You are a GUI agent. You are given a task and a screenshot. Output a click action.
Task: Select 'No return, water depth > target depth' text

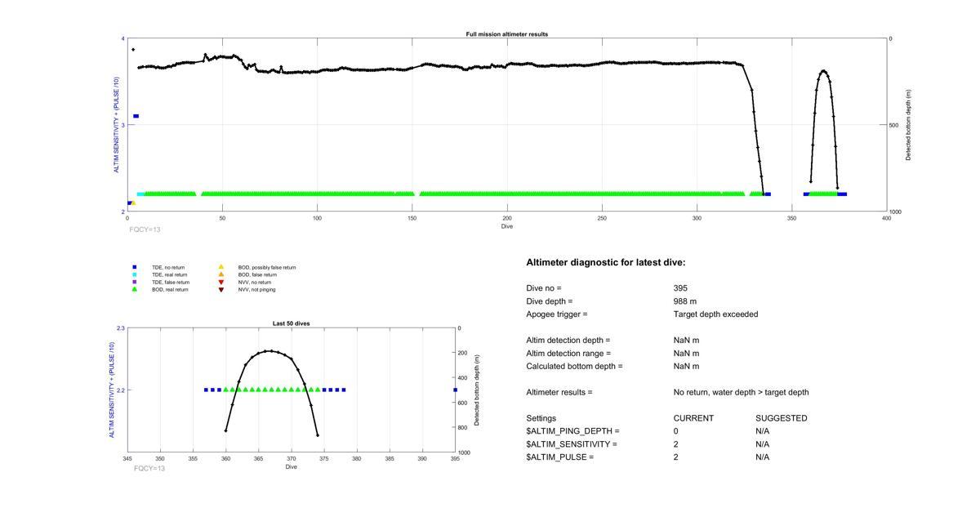[x=741, y=393]
